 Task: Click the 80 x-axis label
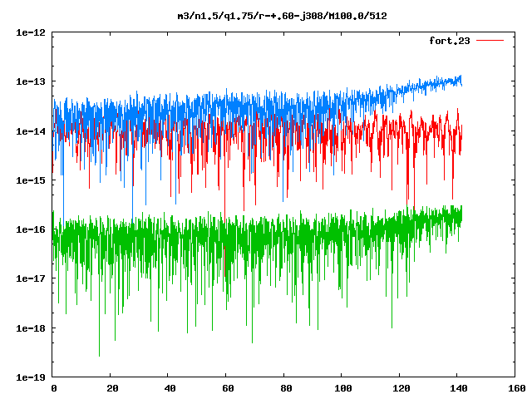(286, 388)
